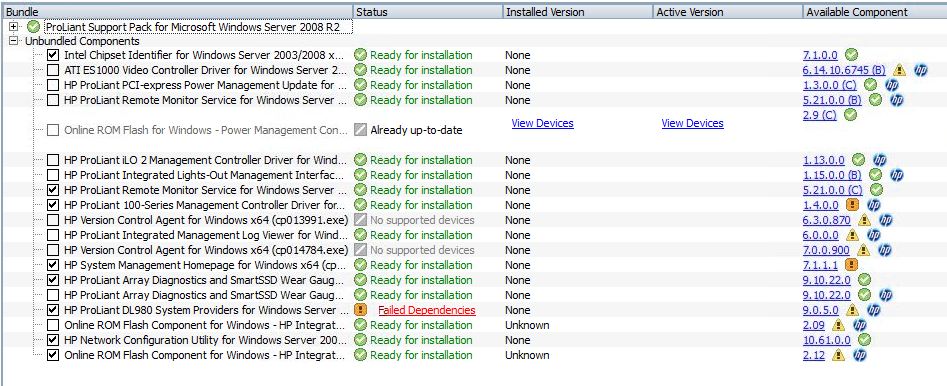Open the 1.13.0.0 version link
Viewport: 947px width, 386px height.
824,160
